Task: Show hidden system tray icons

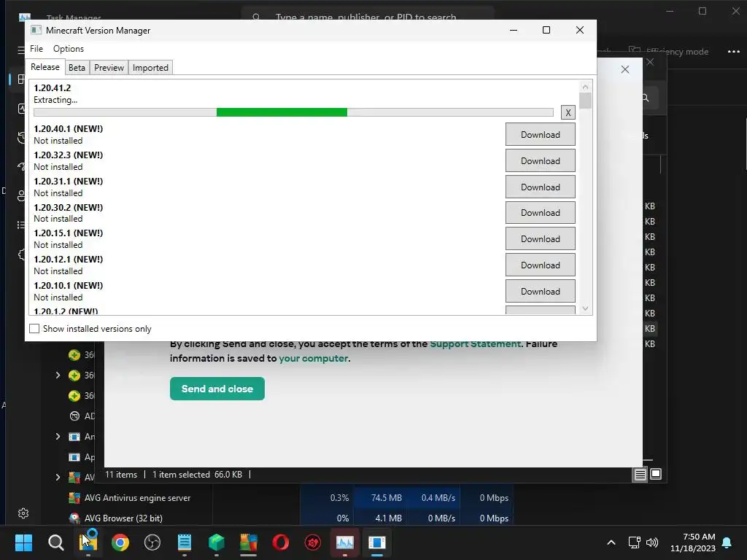Action: tap(611, 542)
